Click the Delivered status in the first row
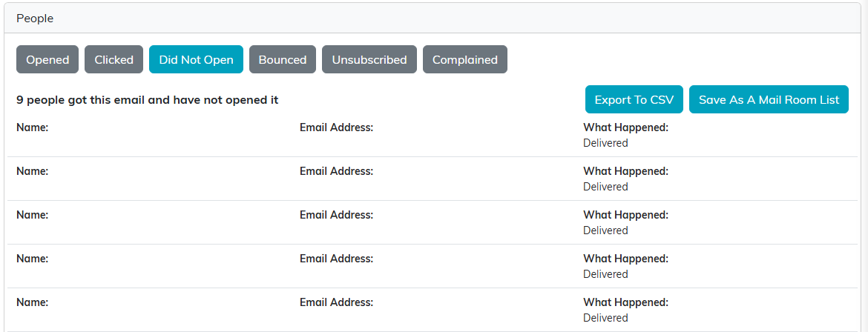This screenshot has width=868, height=332. [x=605, y=143]
